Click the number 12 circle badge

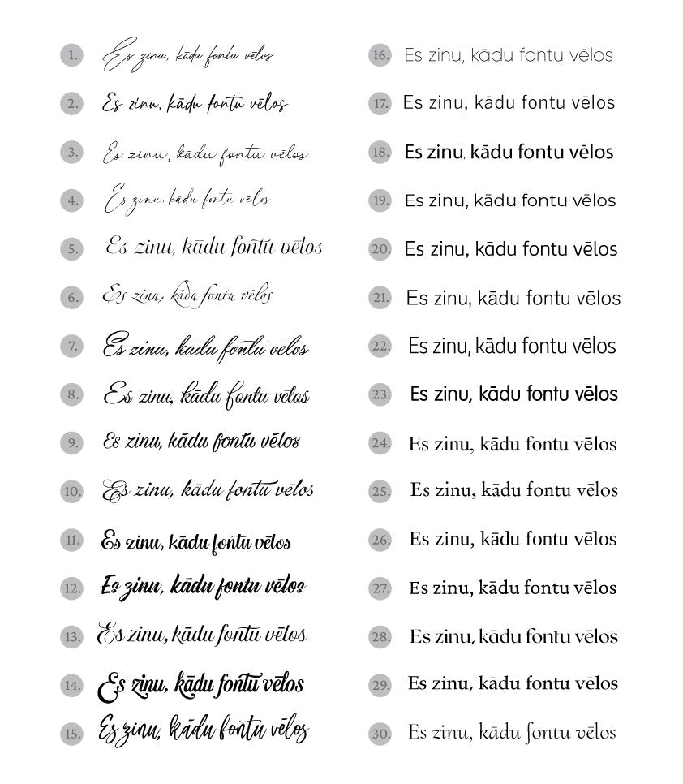point(71,588)
